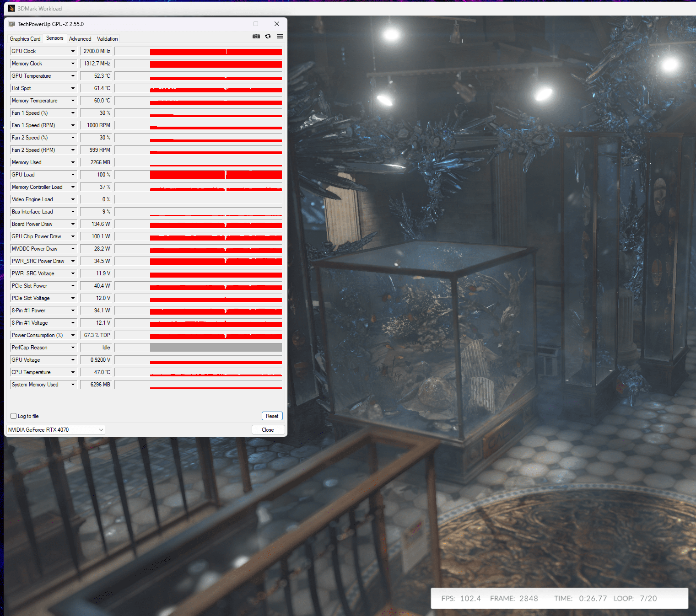Open the PWR_SRC Voltage dropdown
The height and width of the screenshot is (616, 696).
pos(73,273)
